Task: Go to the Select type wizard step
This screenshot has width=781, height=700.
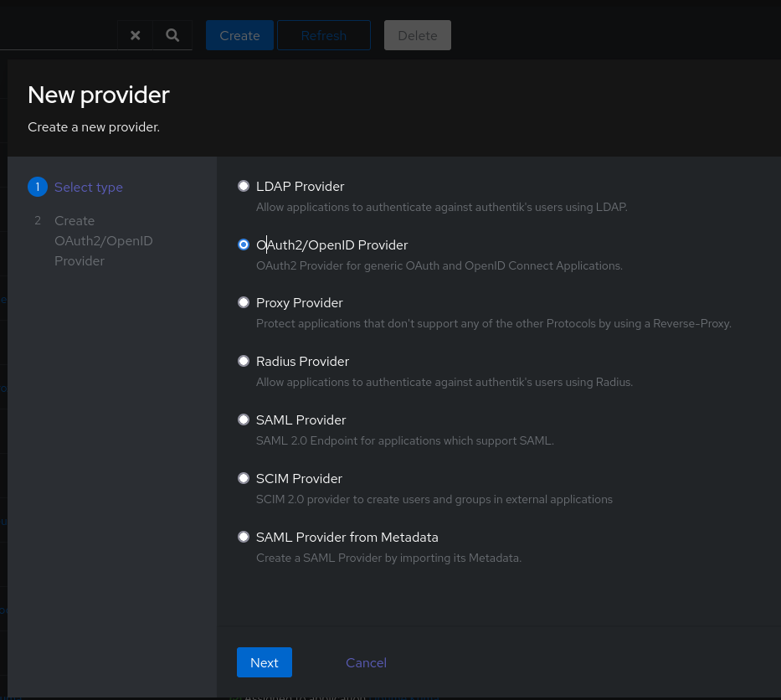Action: (75, 187)
